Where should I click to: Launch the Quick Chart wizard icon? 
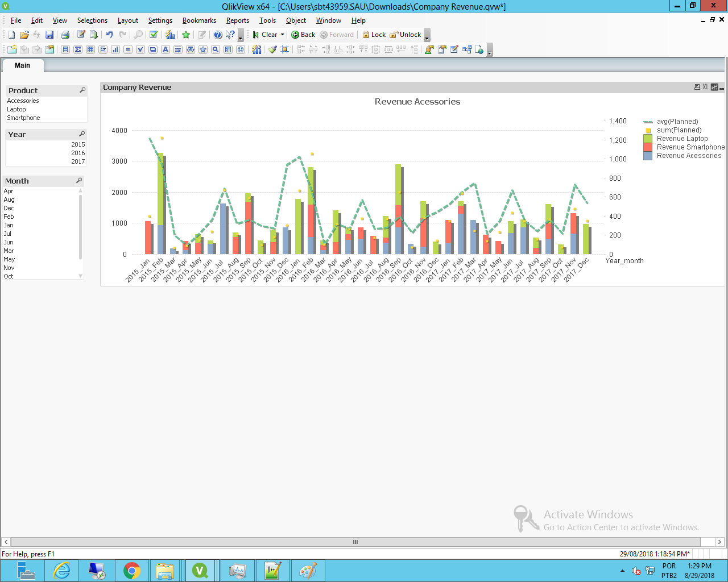click(x=170, y=35)
